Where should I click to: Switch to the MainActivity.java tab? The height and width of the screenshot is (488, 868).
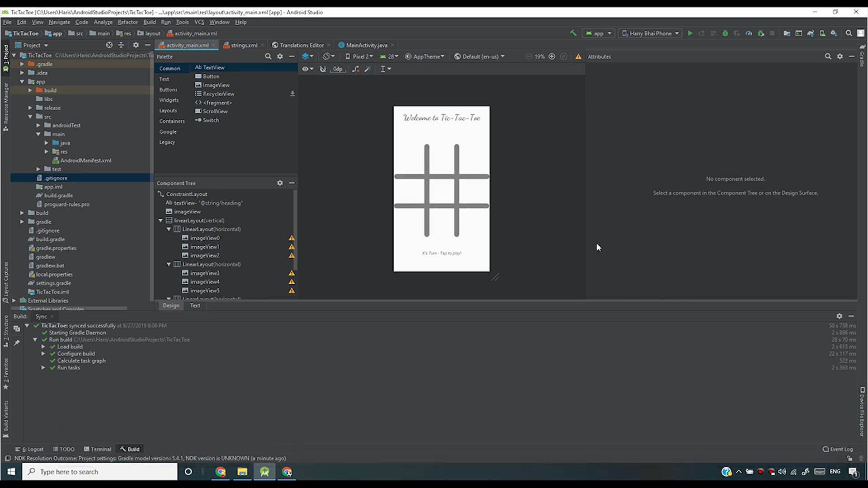click(366, 45)
